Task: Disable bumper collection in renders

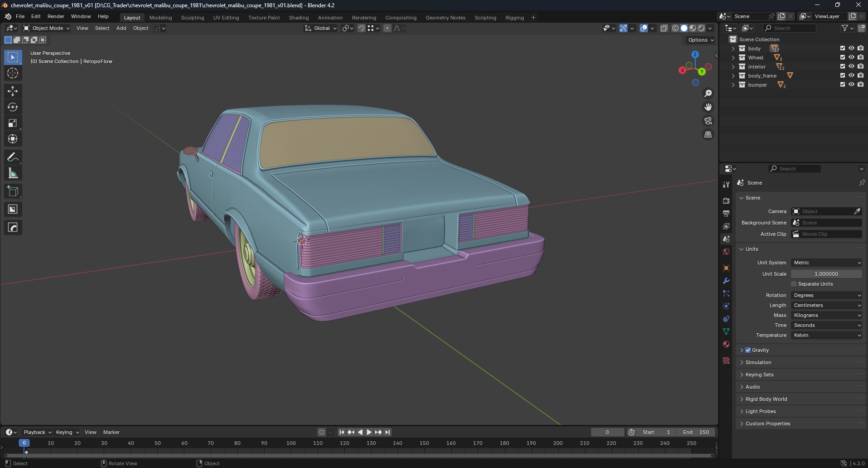Action: tap(860, 84)
